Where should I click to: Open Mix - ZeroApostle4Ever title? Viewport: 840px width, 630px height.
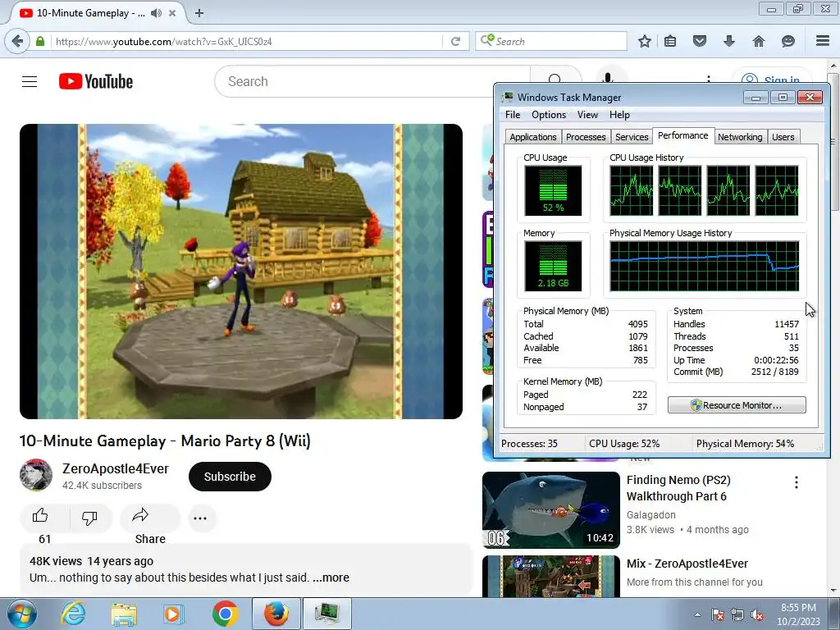[x=687, y=564]
